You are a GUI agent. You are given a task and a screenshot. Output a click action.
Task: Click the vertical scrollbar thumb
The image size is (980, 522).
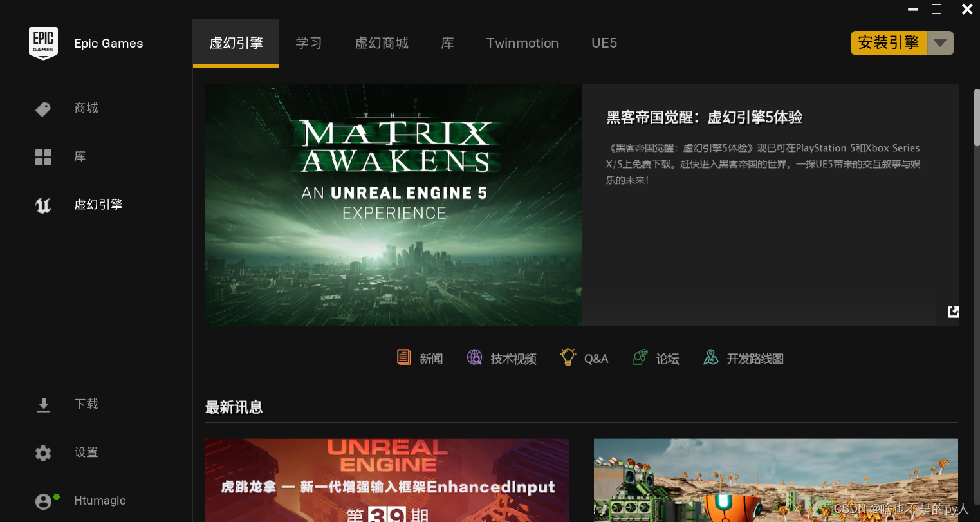point(976,117)
